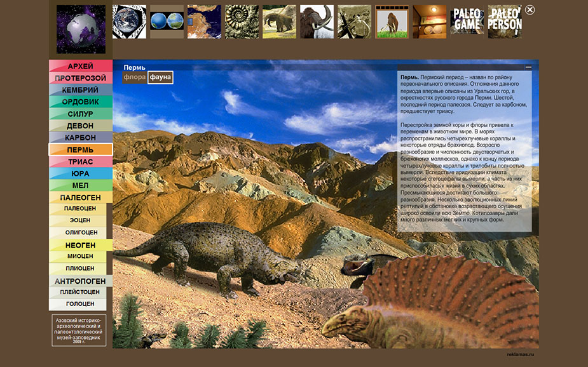Go to the Карбон period
The height and width of the screenshot is (367, 588).
(x=81, y=138)
